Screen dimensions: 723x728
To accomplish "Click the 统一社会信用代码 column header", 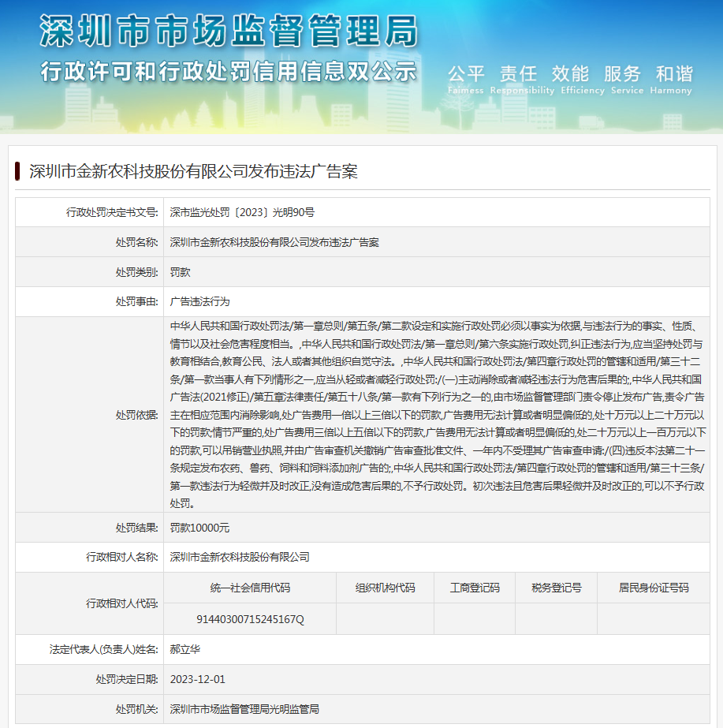I will [250, 588].
